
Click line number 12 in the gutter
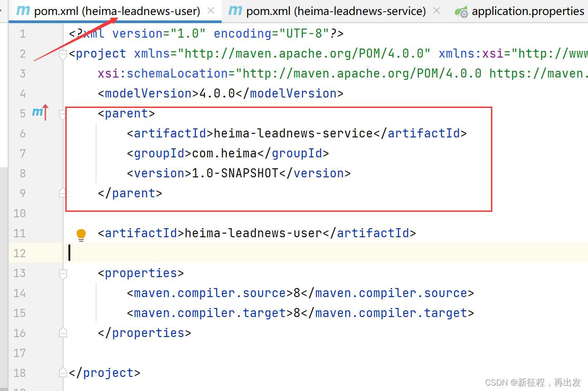[19, 253]
